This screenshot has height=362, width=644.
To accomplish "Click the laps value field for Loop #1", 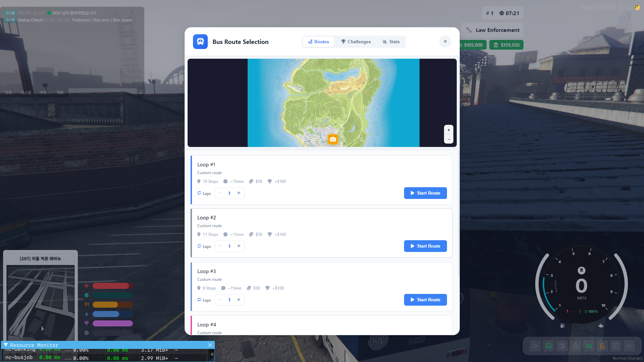I will click(x=230, y=193).
